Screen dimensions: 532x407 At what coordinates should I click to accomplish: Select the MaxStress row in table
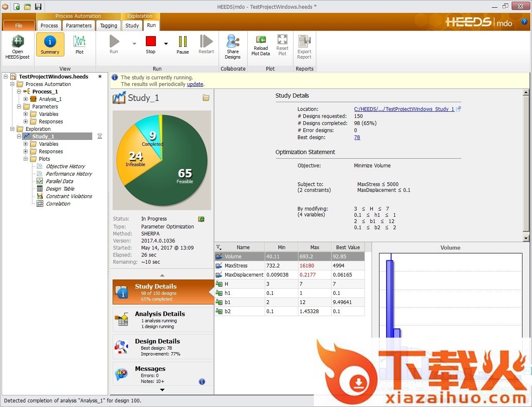coord(236,266)
